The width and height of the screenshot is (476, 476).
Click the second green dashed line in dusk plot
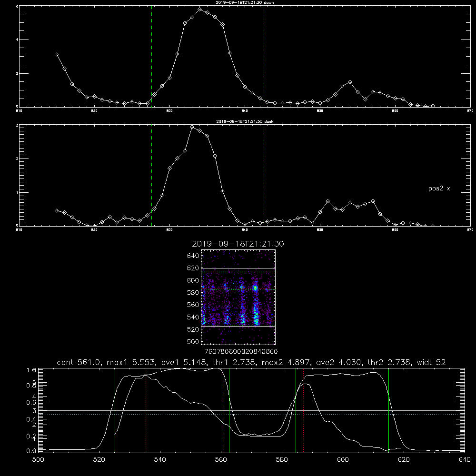(263, 175)
